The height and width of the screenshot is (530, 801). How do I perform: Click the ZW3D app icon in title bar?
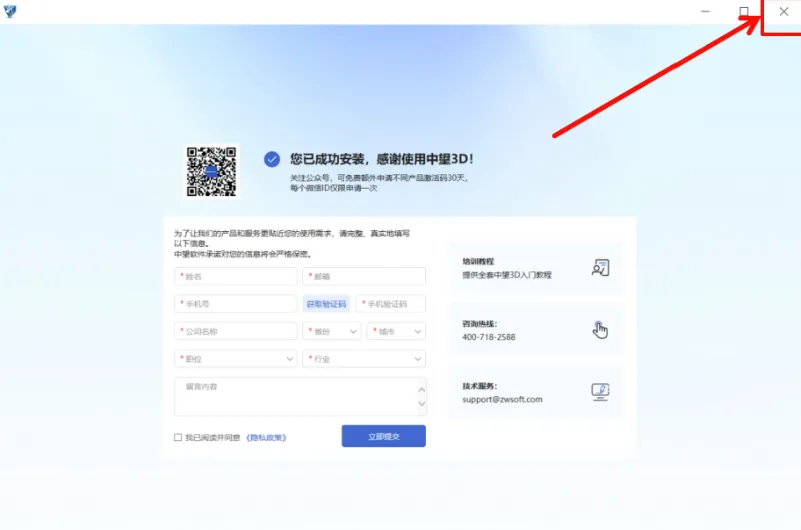click(10, 11)
